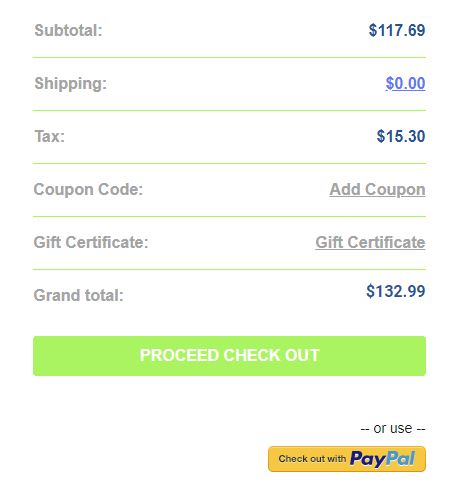Open the Add Coupon link

tap(377, 190)
